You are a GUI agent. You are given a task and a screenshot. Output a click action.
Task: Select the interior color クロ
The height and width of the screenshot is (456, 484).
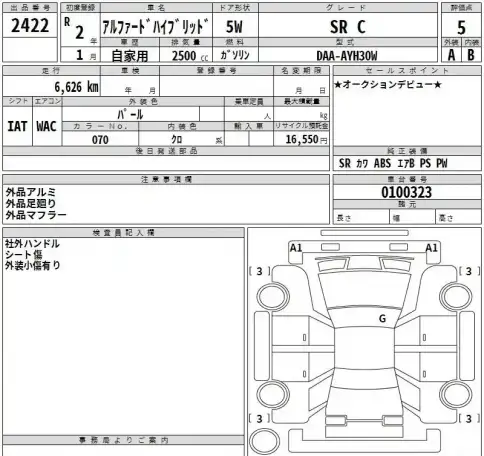[x=177, y=139]
